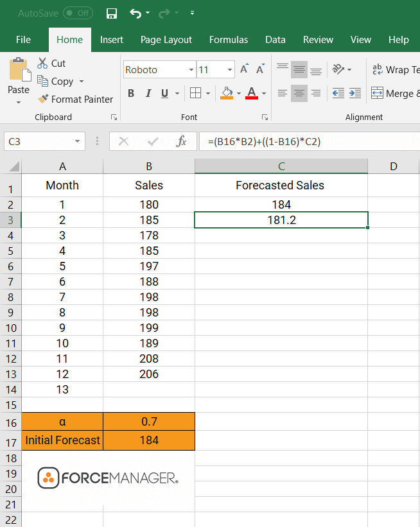Viewport: 420px width, 527px height.
Task: Click the Cancel X in formula bar
Action: 123,141
